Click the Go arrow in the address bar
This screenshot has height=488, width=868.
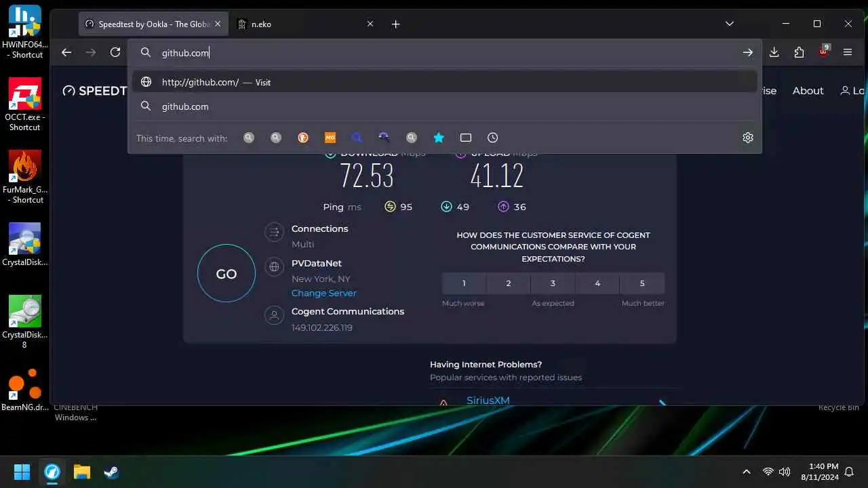[x=747, y=52]
